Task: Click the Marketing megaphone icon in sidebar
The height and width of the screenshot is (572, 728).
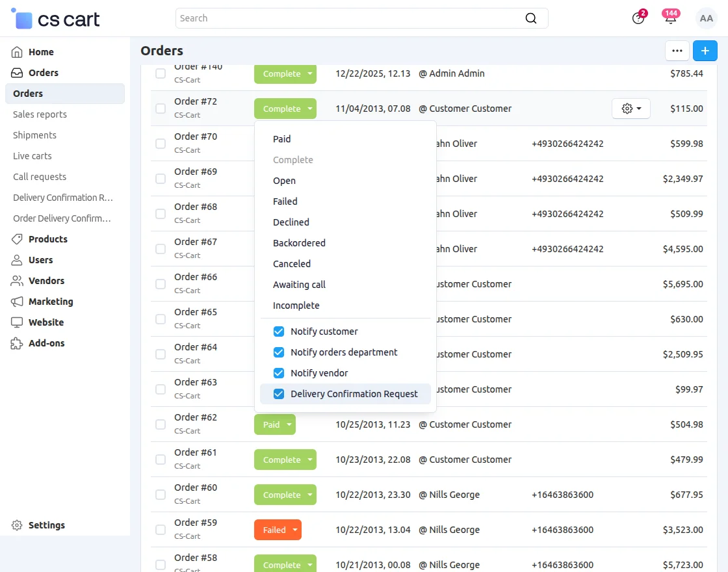Action: [17, 302]
